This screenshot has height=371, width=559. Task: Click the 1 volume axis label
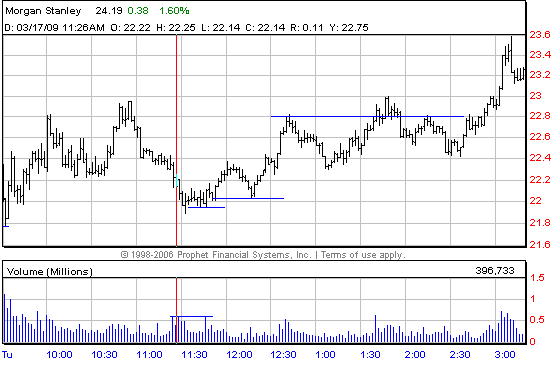click(533, 299)
